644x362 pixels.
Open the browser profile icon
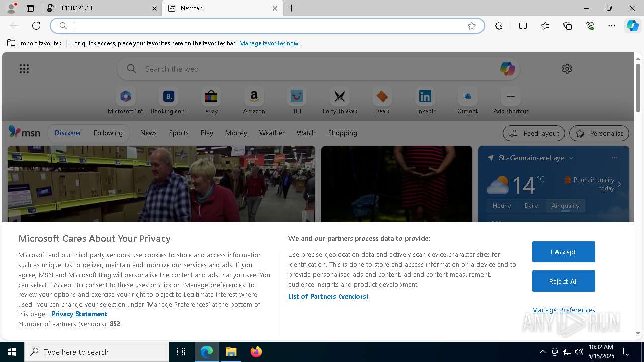[11, 8]
